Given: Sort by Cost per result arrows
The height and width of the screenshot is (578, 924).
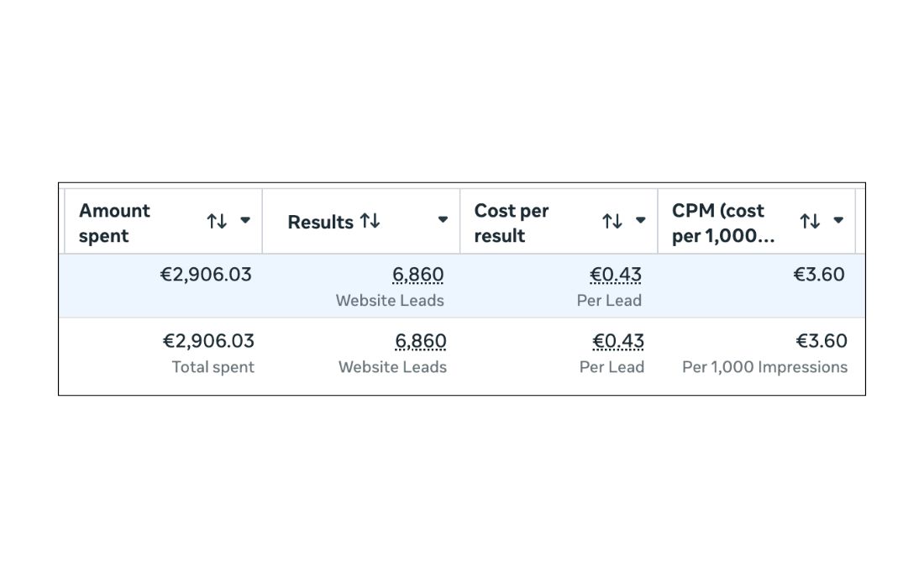Looking at the screenshot, I should pyautogui.click(x=612, y=221).
